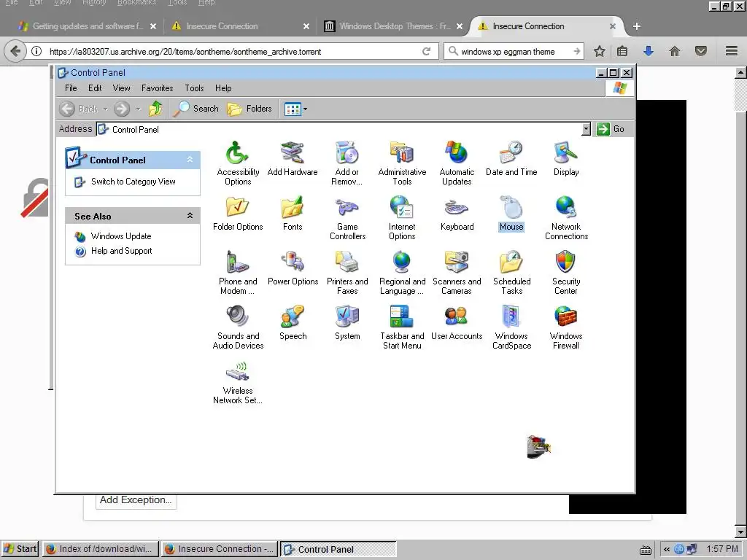
Task: Open Windows Firewall icon
Action: (566, 327)
